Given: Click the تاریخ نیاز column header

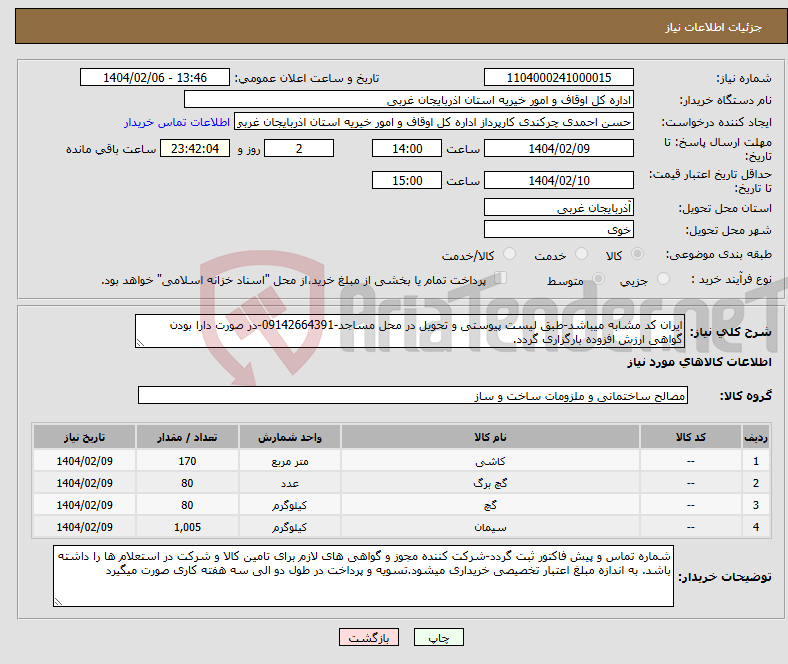Looking at the screenshot, I should coord(84,437).
